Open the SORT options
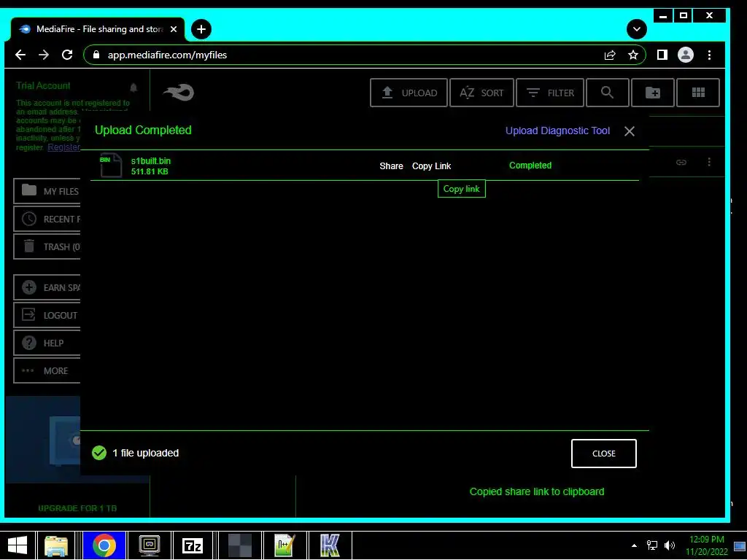 [481, 93]
